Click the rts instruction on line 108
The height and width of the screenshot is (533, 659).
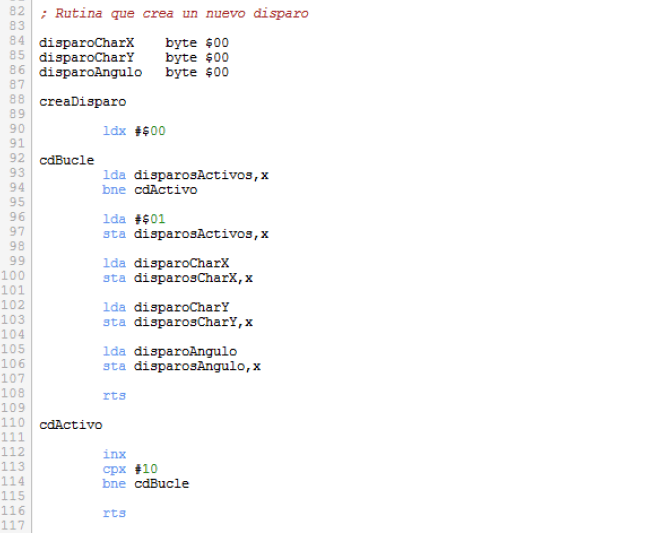click(x=114, y=396)
